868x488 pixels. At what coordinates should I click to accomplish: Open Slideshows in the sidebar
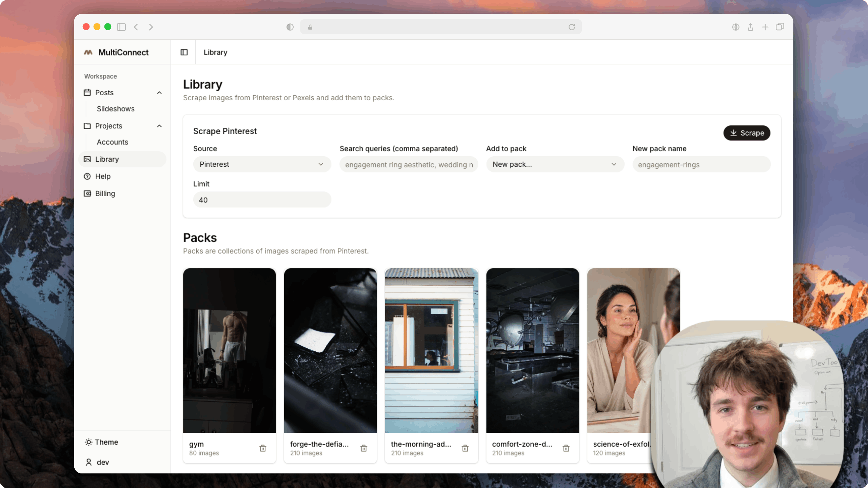click(x=116, y=109)
